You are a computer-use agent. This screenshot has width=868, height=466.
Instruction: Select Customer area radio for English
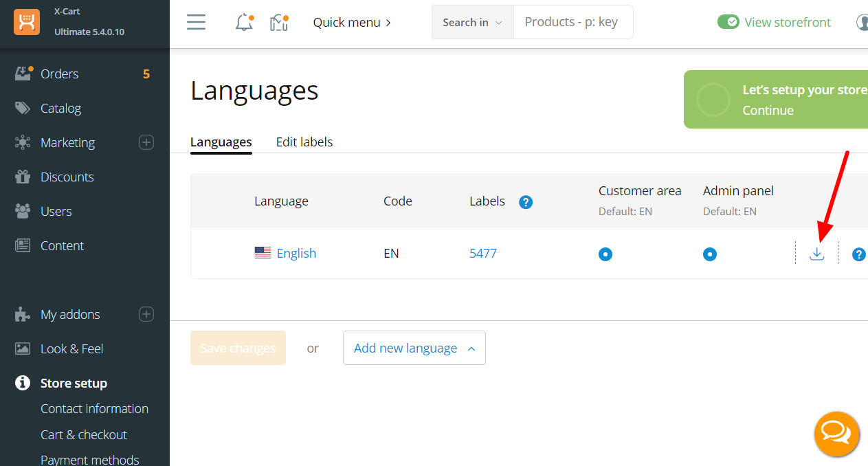click(605, 254)
